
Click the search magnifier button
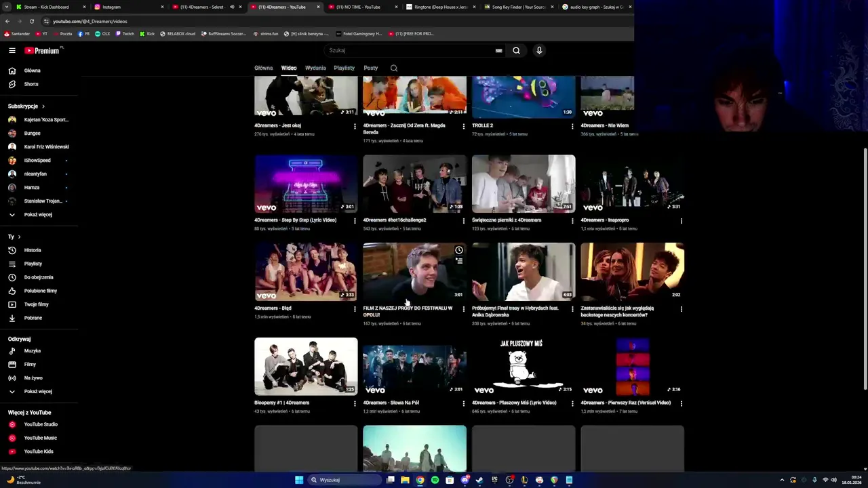click(516, 50)
